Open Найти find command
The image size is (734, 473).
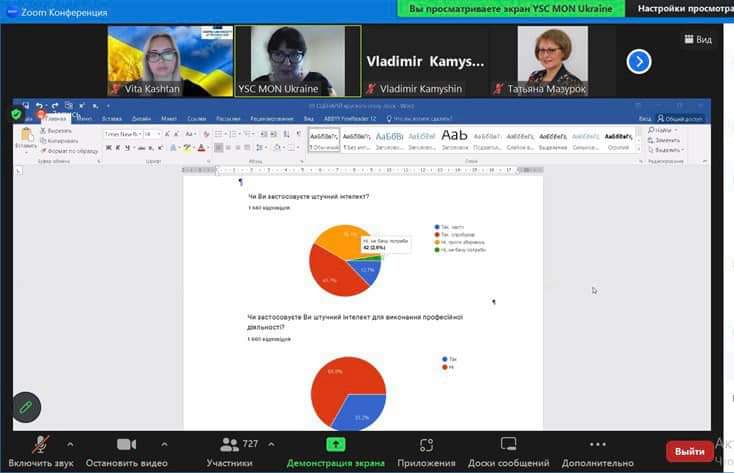coord(663,130)
